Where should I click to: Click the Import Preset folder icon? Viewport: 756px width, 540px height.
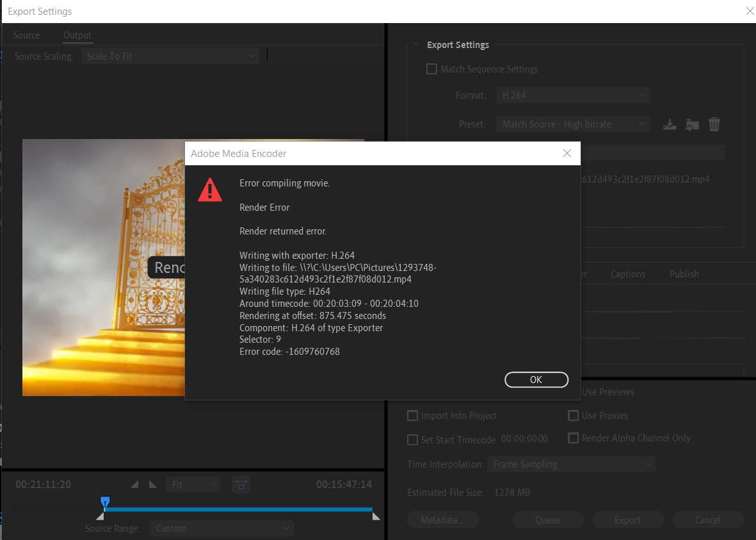click(692, 124)
